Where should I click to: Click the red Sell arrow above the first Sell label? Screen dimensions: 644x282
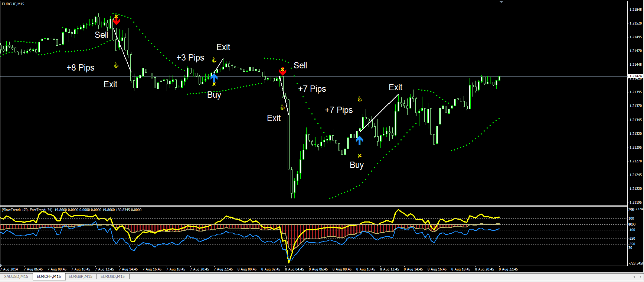117,21
